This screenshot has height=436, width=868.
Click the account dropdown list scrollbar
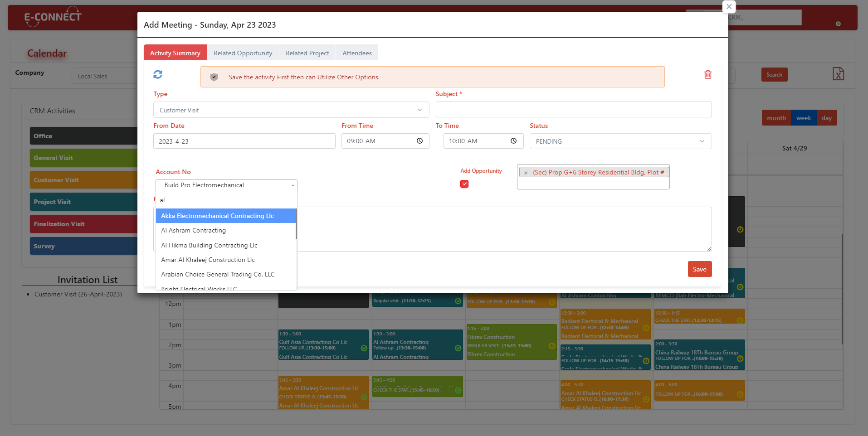point(296,224)
